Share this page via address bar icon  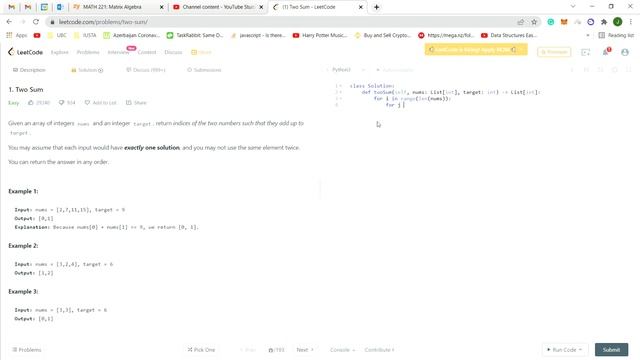tap(521, 22)
